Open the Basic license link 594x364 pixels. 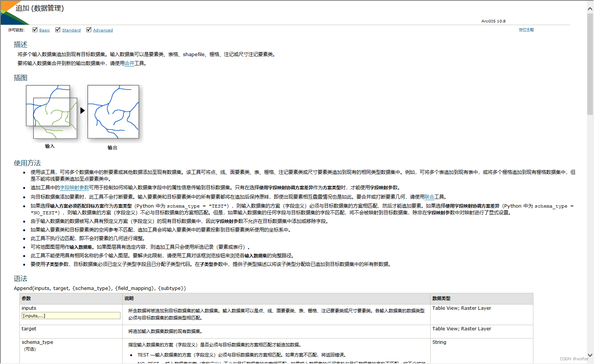click(x=45, y=30)
